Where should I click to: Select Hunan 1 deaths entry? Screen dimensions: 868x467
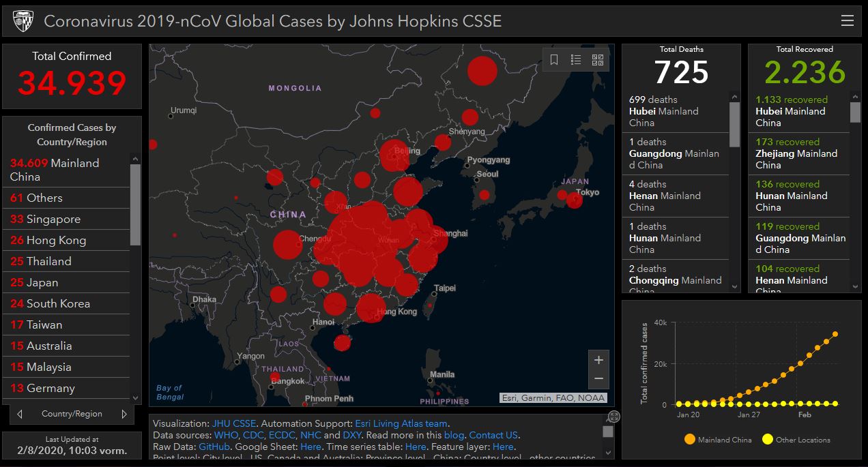pyautogui.click(x=676, y=238)
